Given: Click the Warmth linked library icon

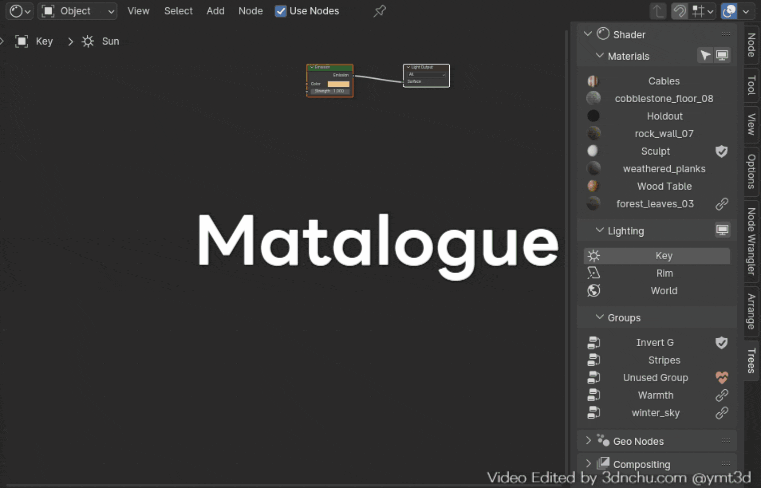Looking at the screenshot, I should point(722,395).
